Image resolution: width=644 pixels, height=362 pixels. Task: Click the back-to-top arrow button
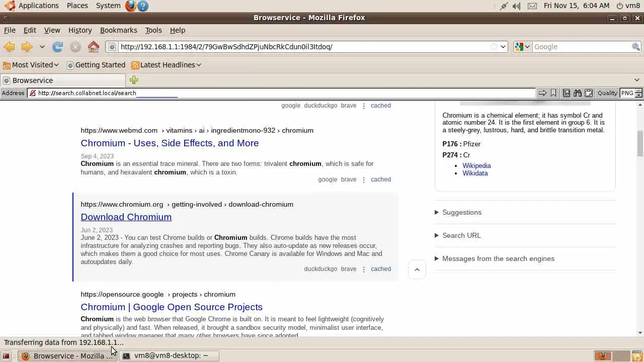coord(417,269)
